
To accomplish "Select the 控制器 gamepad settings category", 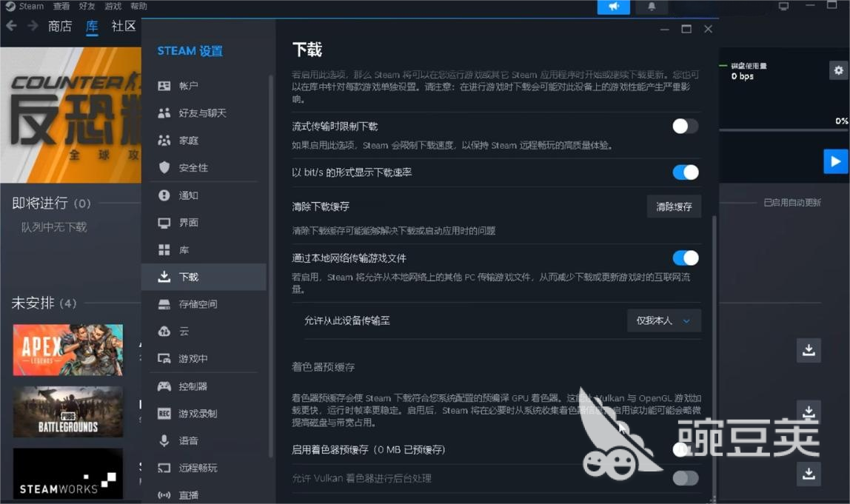I will (193, 386).
